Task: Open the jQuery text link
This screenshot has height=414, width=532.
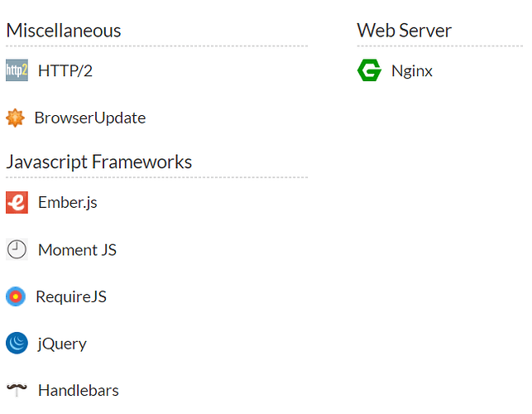Action: 62,344
